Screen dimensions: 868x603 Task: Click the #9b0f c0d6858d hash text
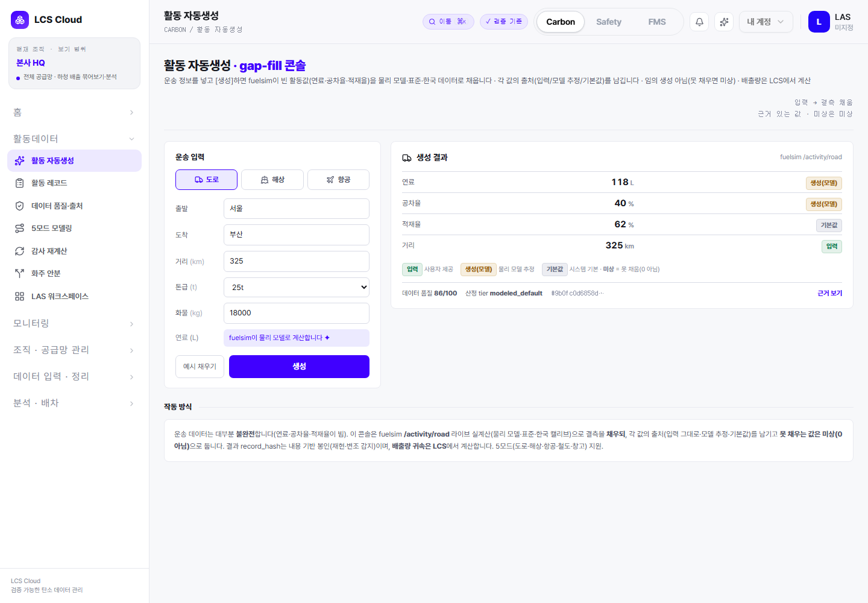pos(577,294)
